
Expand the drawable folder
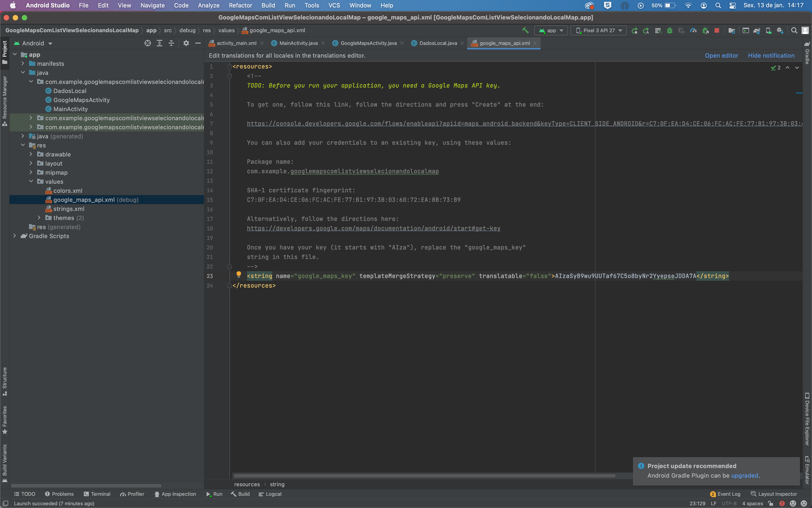click(31, 154)
